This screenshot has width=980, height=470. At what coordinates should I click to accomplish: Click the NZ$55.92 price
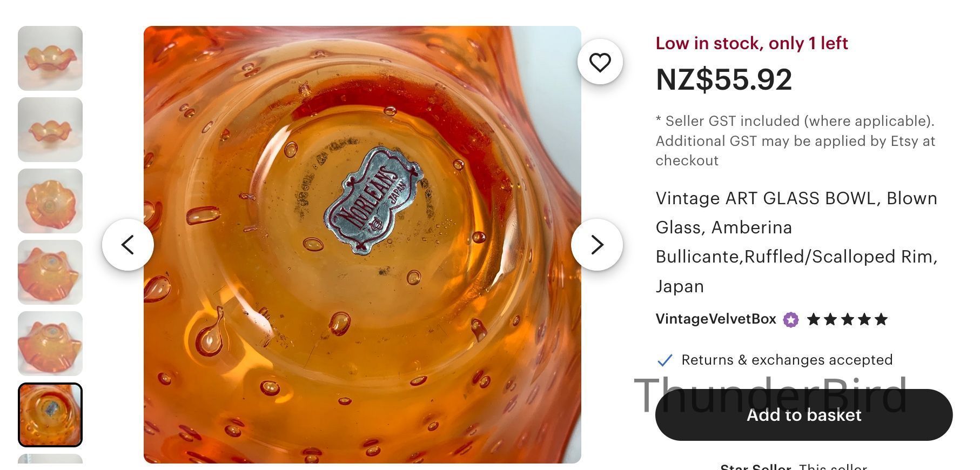(x=723, y=79)
